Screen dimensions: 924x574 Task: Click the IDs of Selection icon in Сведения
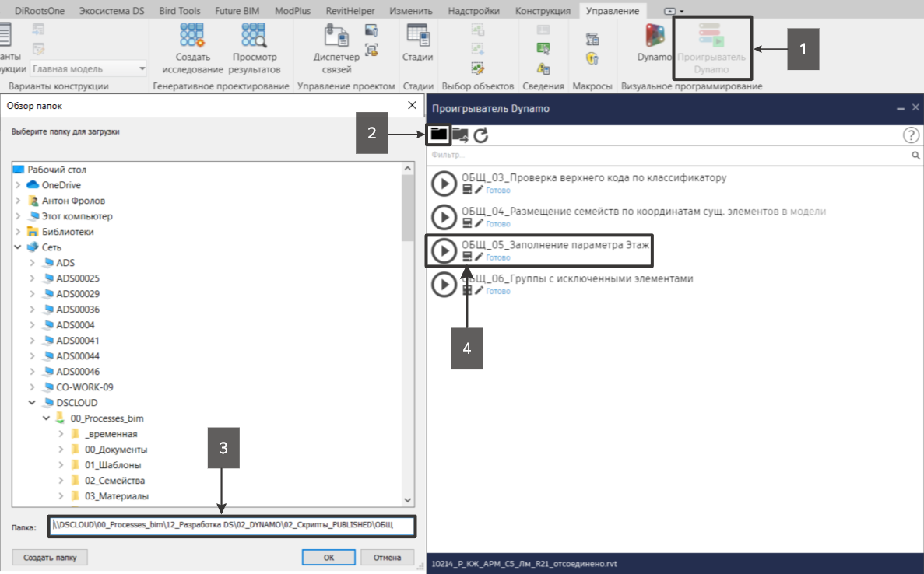tap(543, 30)
